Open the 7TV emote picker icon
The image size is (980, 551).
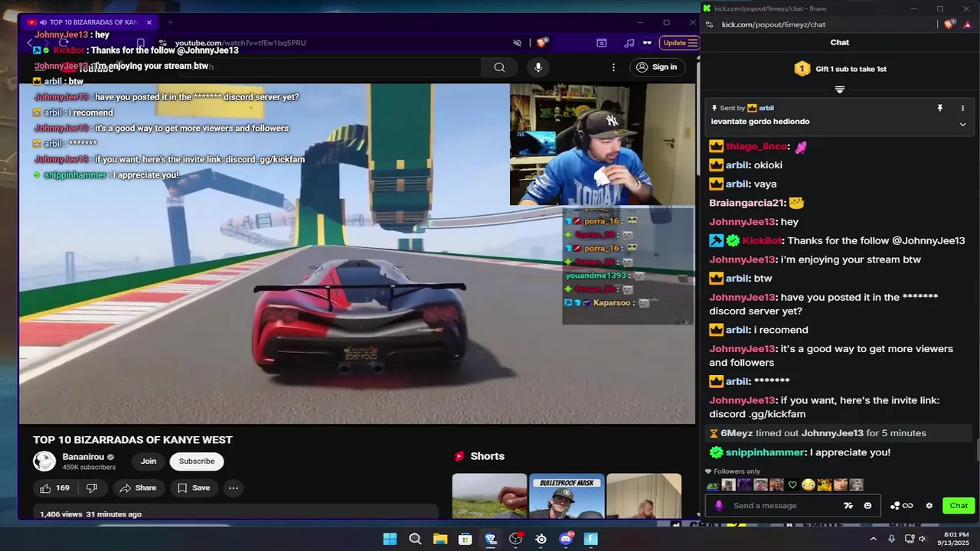(848, 505)
